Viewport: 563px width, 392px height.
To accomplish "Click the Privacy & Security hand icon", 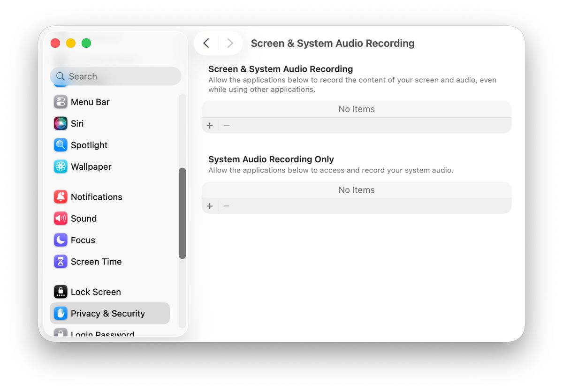I will click(61, 313).
